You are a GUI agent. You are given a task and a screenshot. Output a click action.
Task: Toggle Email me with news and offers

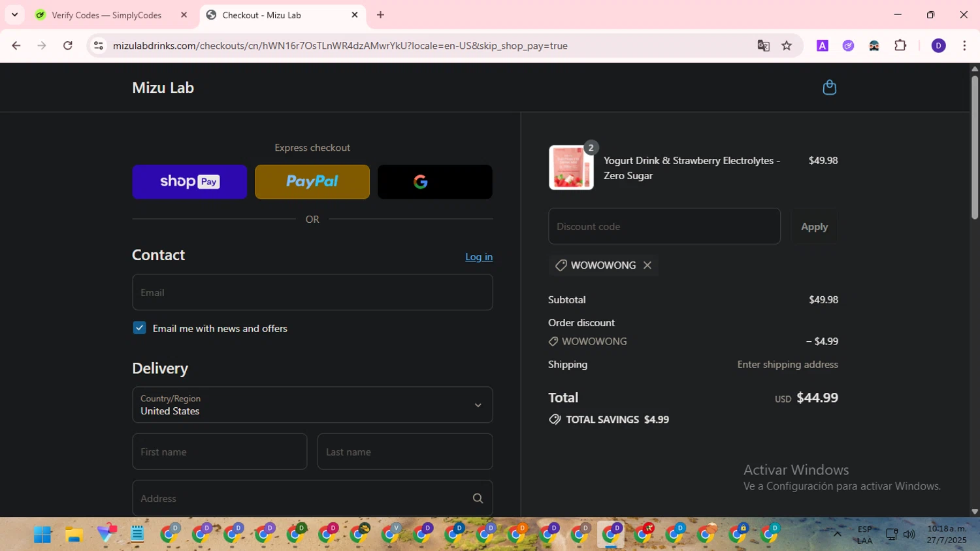click(139, 328)
